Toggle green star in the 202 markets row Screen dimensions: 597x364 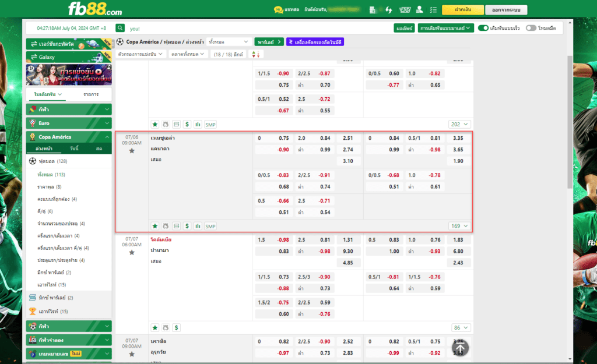point(155,125)
